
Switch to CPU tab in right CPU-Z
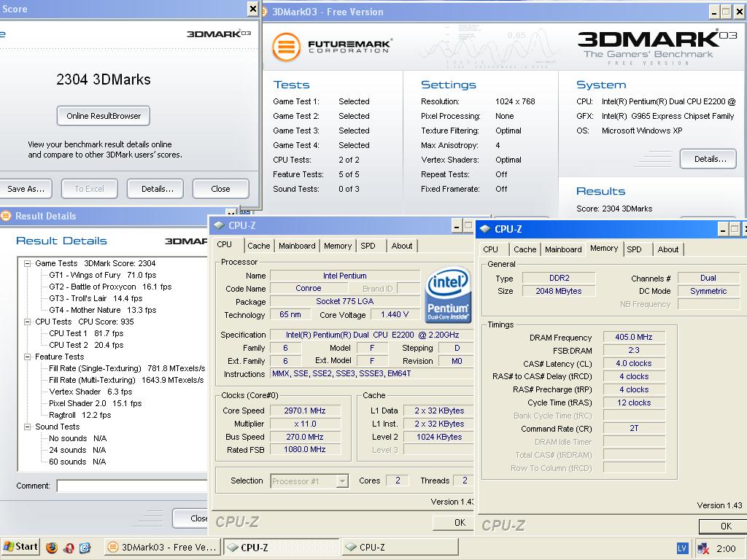(x=491, y=249)
